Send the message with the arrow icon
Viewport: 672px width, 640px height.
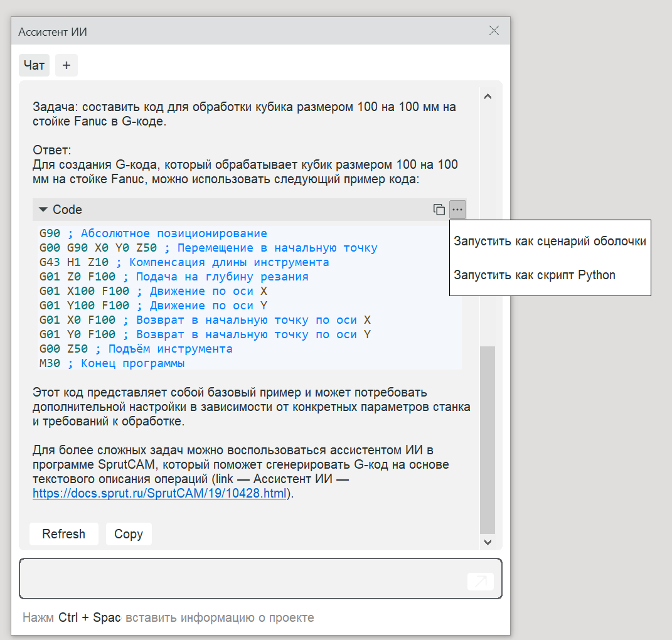click(480, 582)
